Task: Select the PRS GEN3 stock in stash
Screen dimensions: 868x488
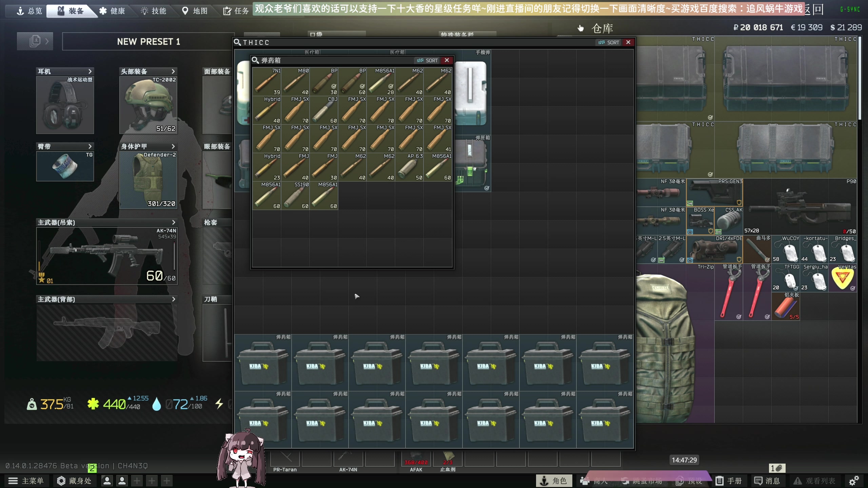Action: tap(715, 192)
